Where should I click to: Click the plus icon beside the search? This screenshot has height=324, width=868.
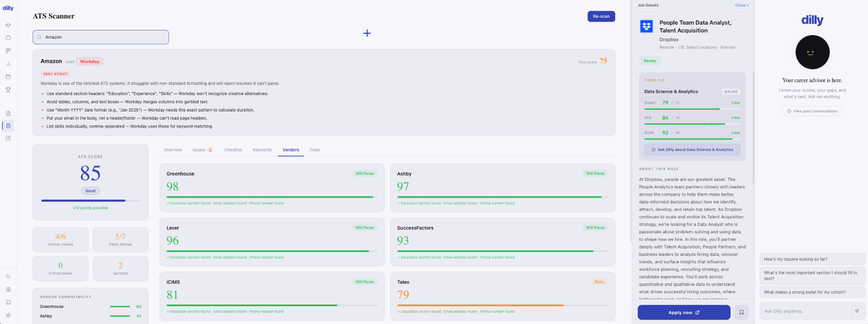pyautogui.click(x=367, y=33)
